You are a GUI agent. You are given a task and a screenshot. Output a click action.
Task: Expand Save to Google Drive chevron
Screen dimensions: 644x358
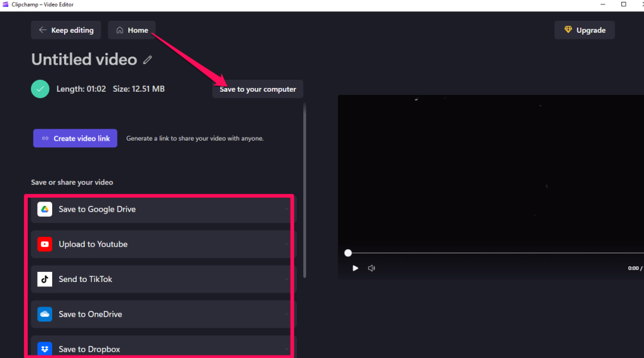click(x=287, y=209)
